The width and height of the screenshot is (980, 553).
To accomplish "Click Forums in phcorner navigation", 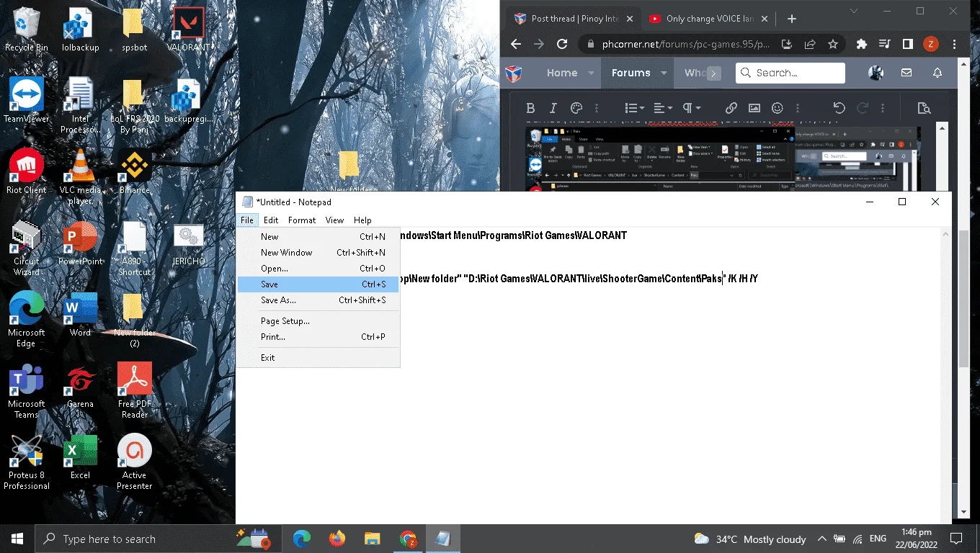I will pos(631,73).
